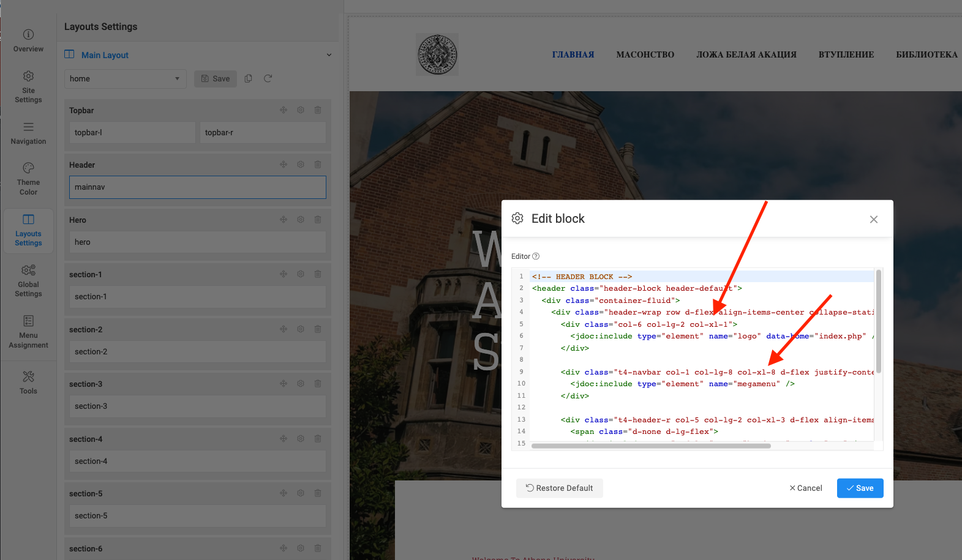The height and width of the screenshot is (560, 962).
Task: Select the topbar-l block
Action: [x=132, y=132]
